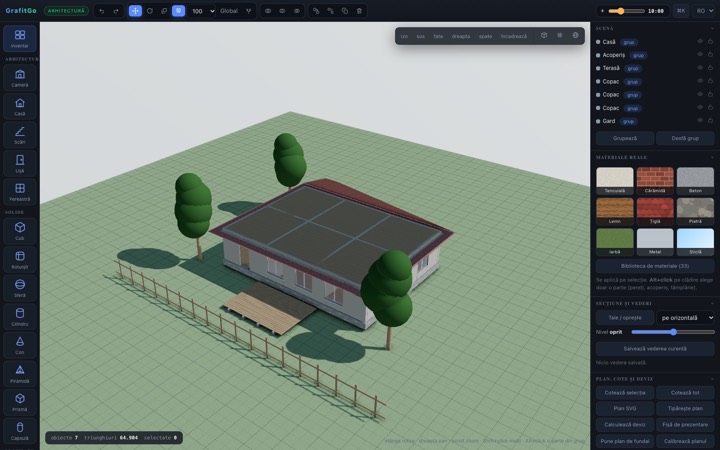This screenshot has height=450, width=720.
Task: Add a Sferă solid
Action: [x=20, y=287]
